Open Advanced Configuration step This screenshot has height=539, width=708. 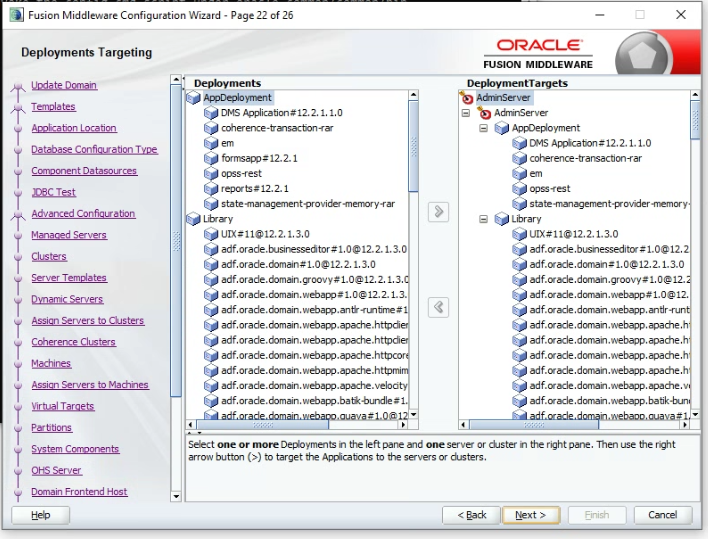pyautogui.click(x=83, y=214)
